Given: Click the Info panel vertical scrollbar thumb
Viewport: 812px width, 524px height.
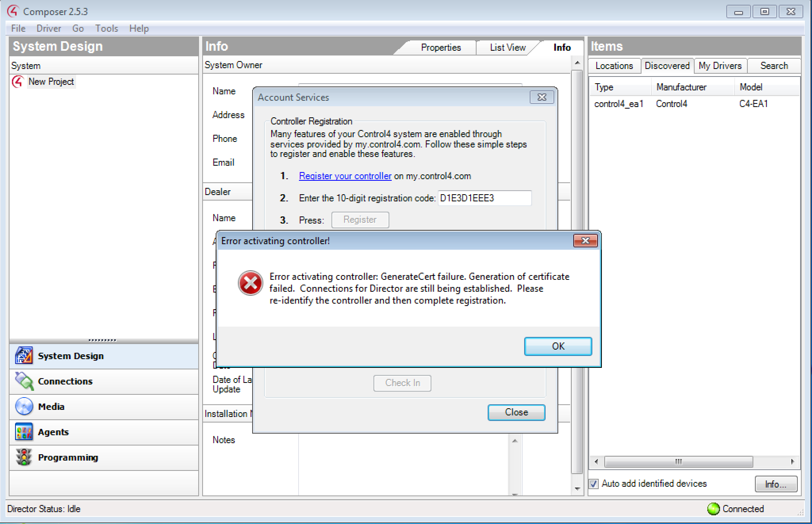Looking at the screenshot, I should [x=577, y=272].
